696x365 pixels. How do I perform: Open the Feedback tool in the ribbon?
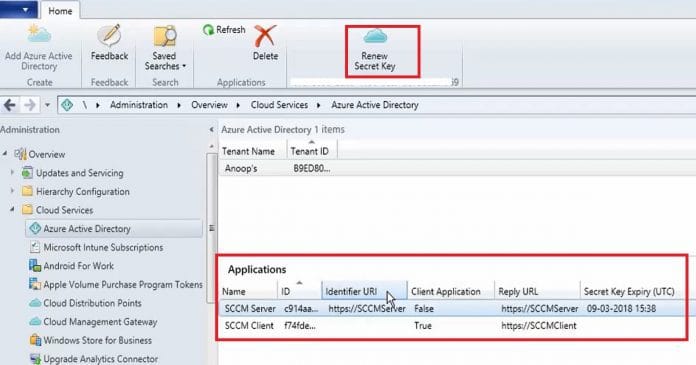109,43
